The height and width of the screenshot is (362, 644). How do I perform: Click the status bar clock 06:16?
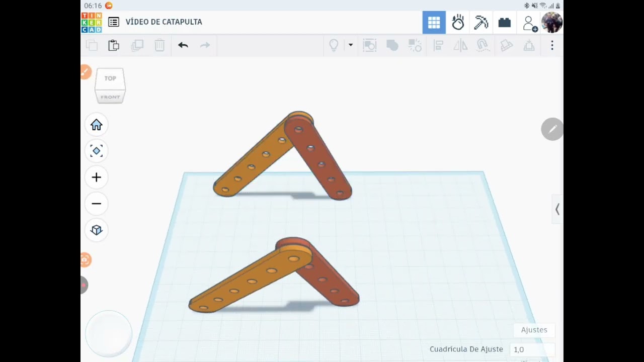93,6
